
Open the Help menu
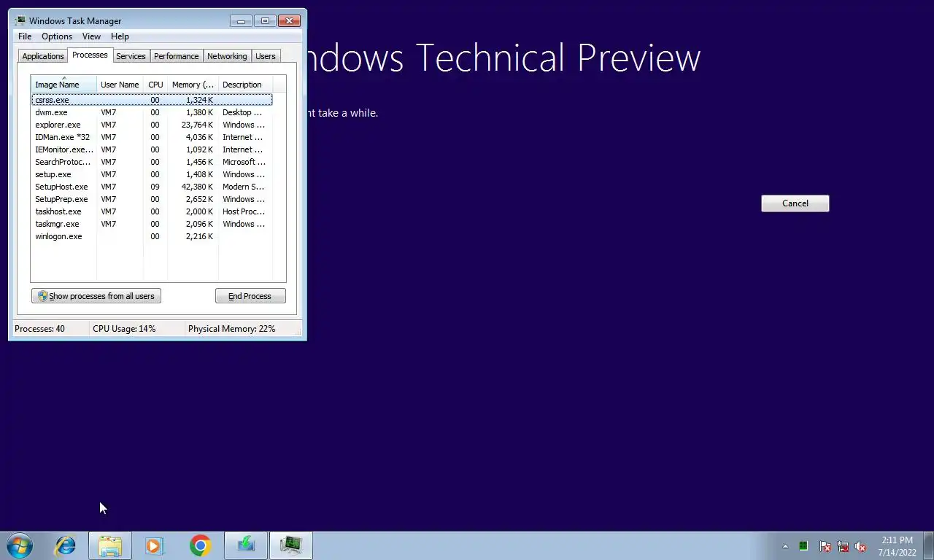click(x=120, y=36)
